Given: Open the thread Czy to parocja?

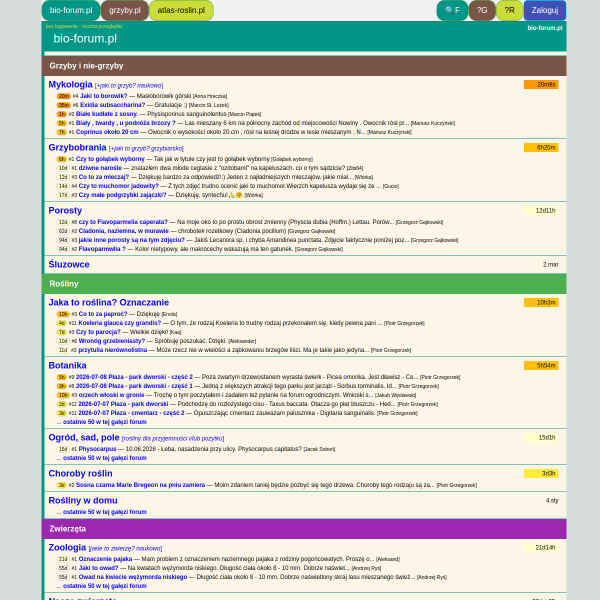Looking at the screenshot, I should [x=98, y=332].
